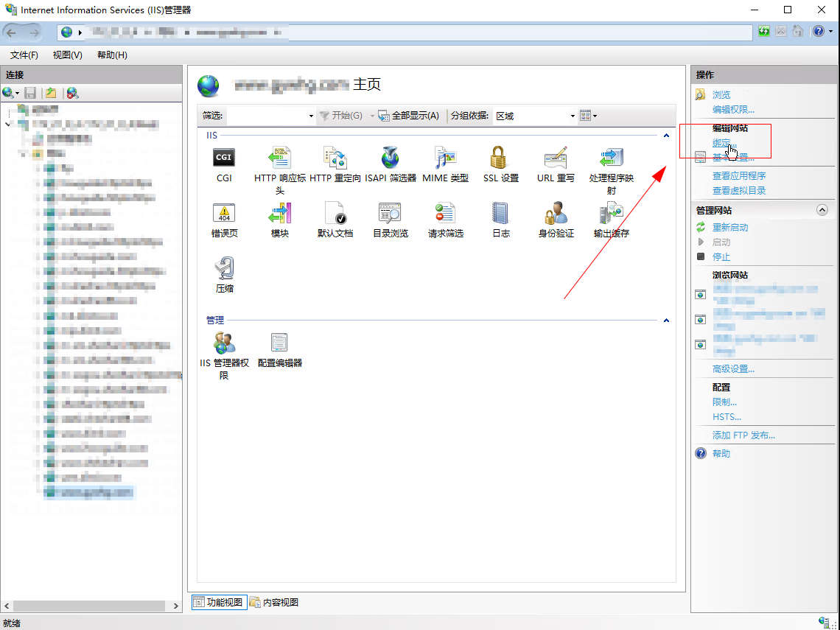The width and height of the screenshot is (840, 630).
Task: Open the 帮助(H) menu
Action: 112,55
